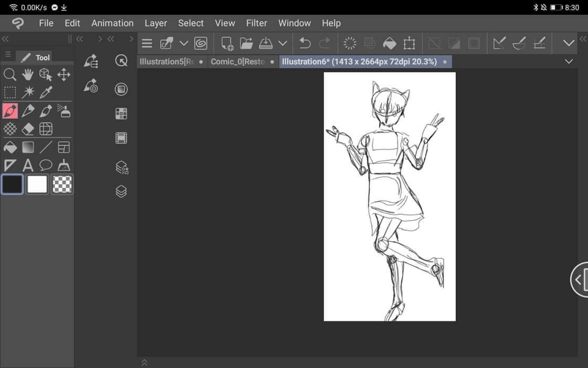This screenshot has height=368, width=588.
Task: Select the Correct line tool
Action: (64, 165)
